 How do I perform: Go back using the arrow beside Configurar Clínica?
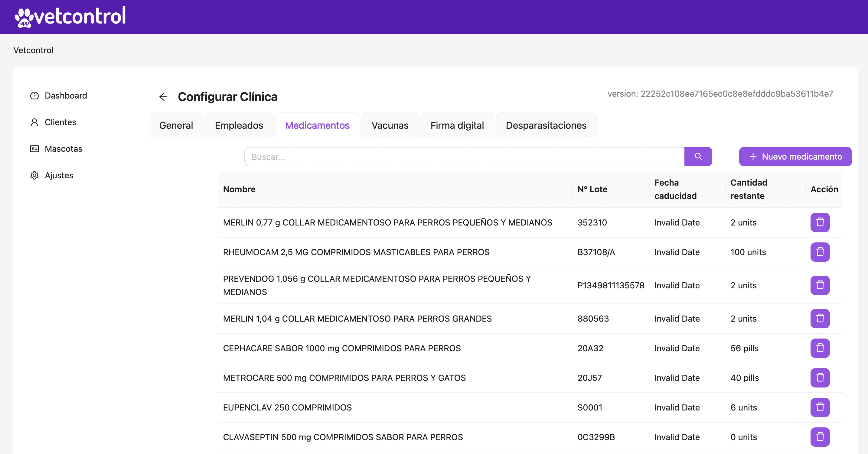coord(163,97)
